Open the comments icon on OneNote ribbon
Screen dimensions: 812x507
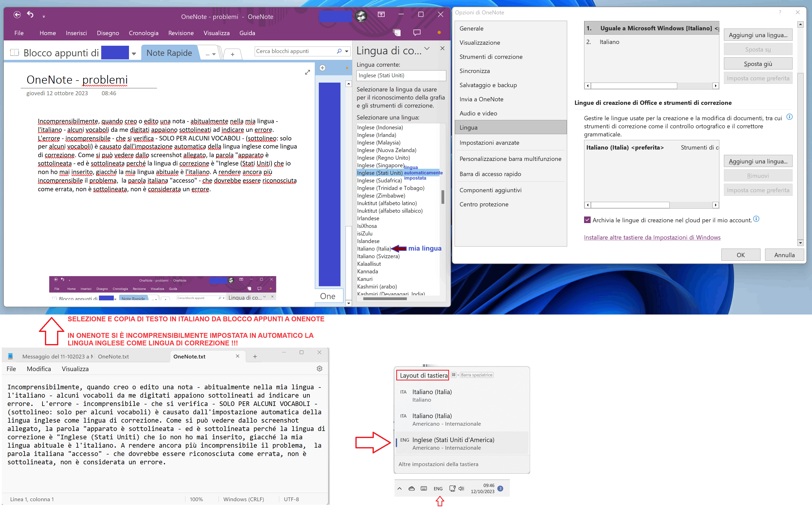pyautogui.click(x=417, y=33)
